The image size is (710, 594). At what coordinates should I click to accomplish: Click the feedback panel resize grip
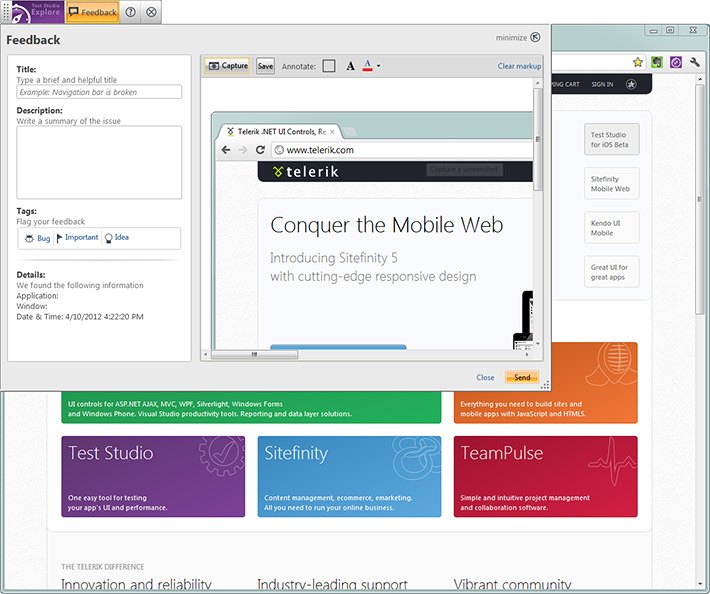pyautogui.click(x=545, y=385)
